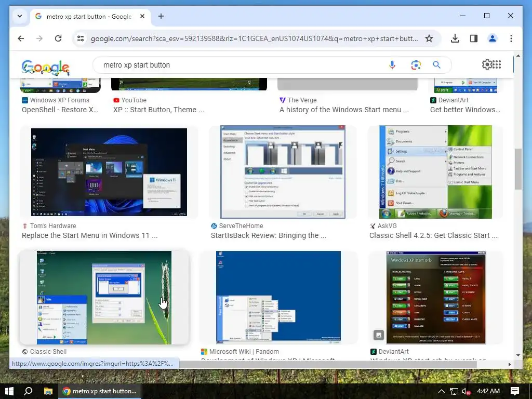
Task: Click the address bar URL
Action: pyautogui.click(x=254, y=38)
